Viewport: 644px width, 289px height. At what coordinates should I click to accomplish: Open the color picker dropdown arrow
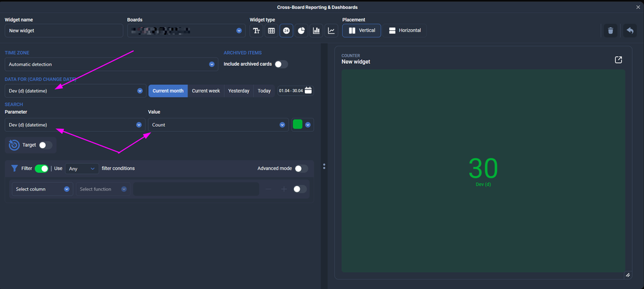tap(307, 125)
